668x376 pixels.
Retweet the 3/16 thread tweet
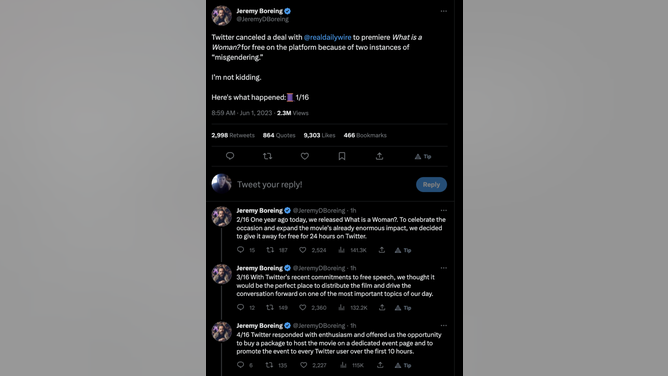(270, 307)
